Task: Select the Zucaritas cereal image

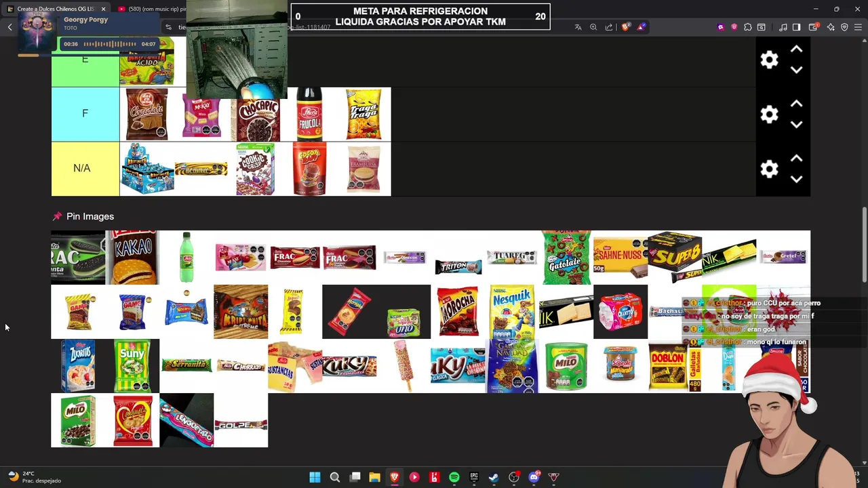Action: 78,366
